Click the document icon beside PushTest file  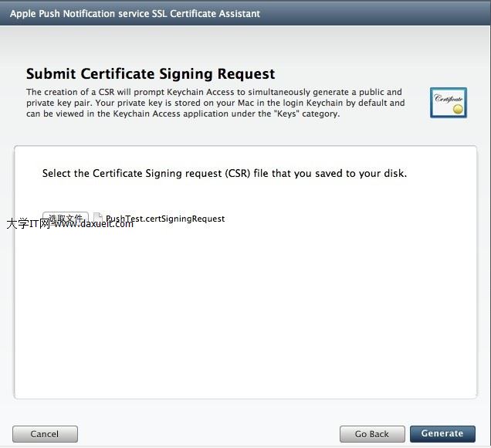coord(98,219)
